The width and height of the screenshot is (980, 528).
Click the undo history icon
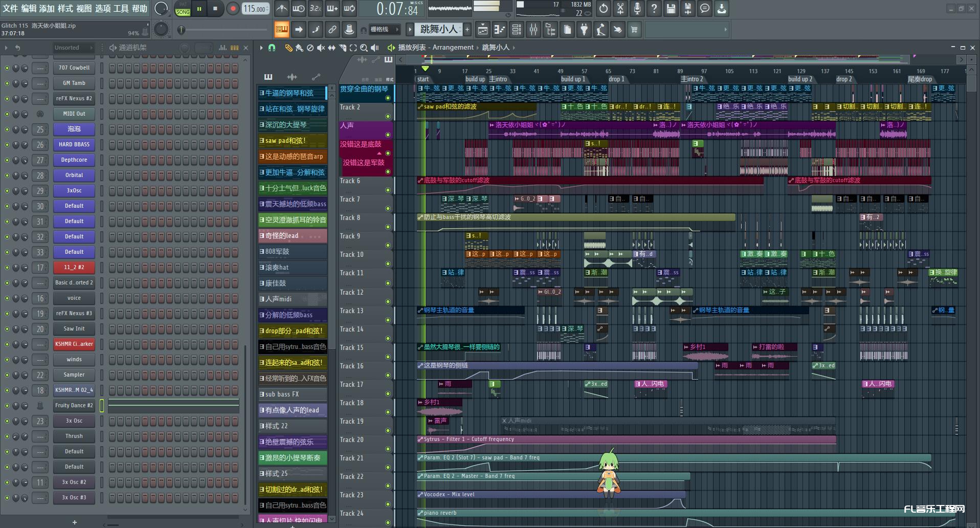[604, 8]
